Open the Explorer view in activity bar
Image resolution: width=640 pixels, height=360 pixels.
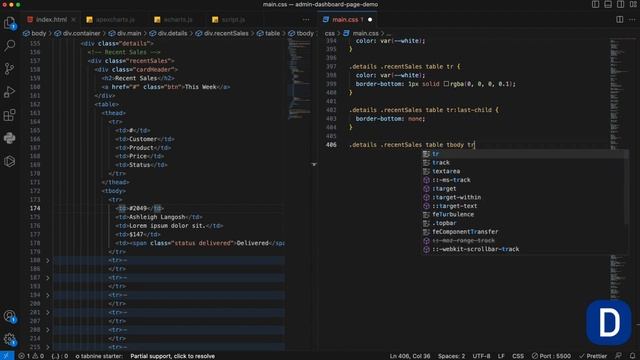coord(9,23)
